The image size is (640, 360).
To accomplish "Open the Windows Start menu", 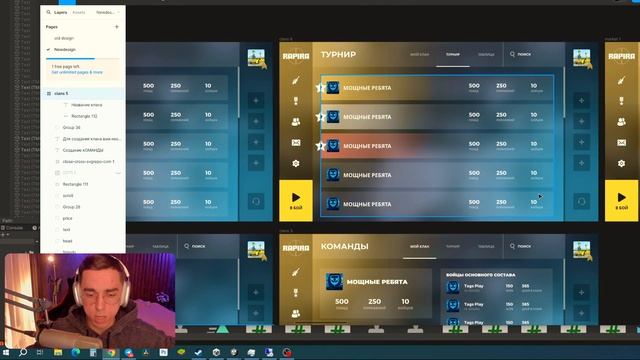I will point(6,352).
